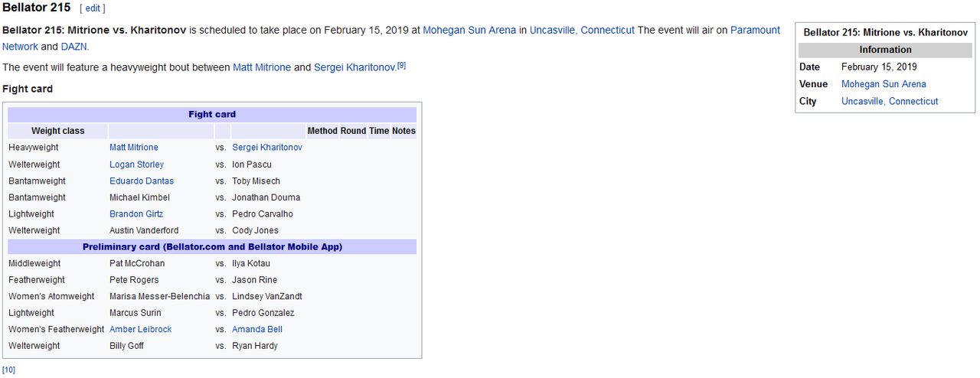Select Ilya Kotau opponent cell
The height and width of the screenshot is (378, 980).
coord(251,263)
